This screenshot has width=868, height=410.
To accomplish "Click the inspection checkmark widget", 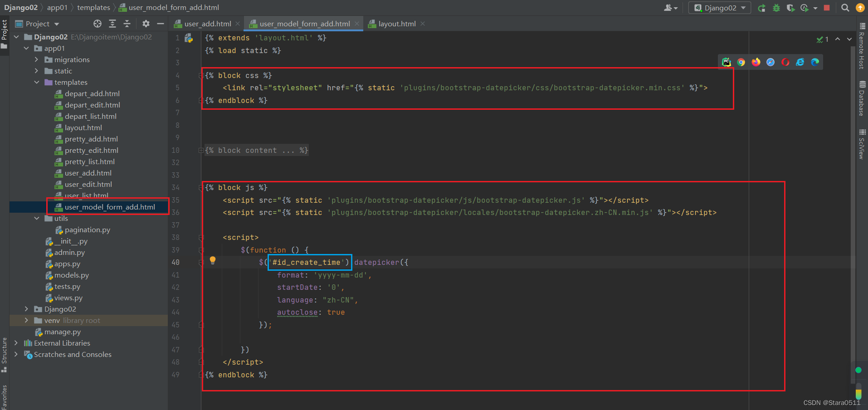I will click(x=823, y=39).
